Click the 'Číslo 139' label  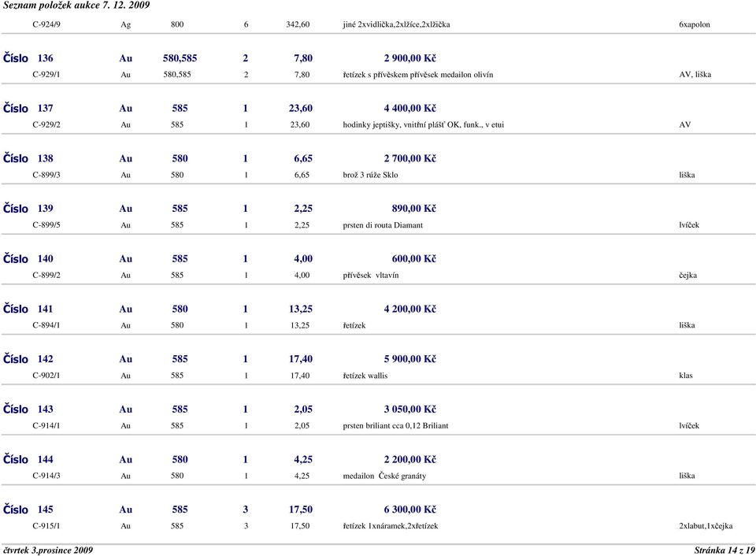tap(29, 209)
